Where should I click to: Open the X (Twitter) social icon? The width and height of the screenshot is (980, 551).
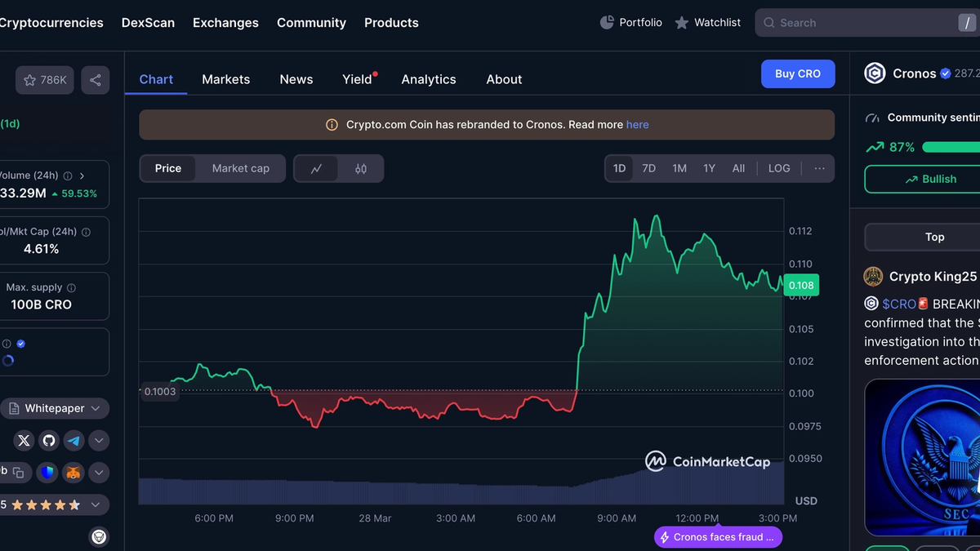[24, 441]
